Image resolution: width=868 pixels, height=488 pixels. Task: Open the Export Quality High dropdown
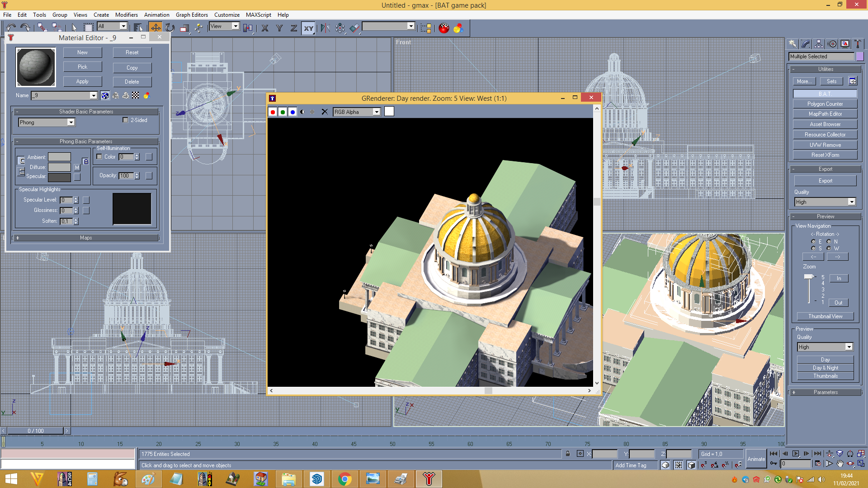[825, 202]
